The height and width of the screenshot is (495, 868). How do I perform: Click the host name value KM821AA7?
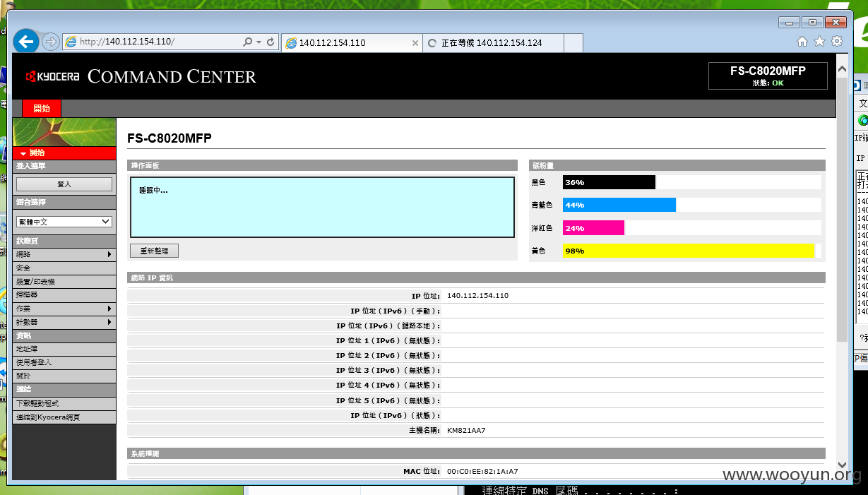tap(466, 430)
